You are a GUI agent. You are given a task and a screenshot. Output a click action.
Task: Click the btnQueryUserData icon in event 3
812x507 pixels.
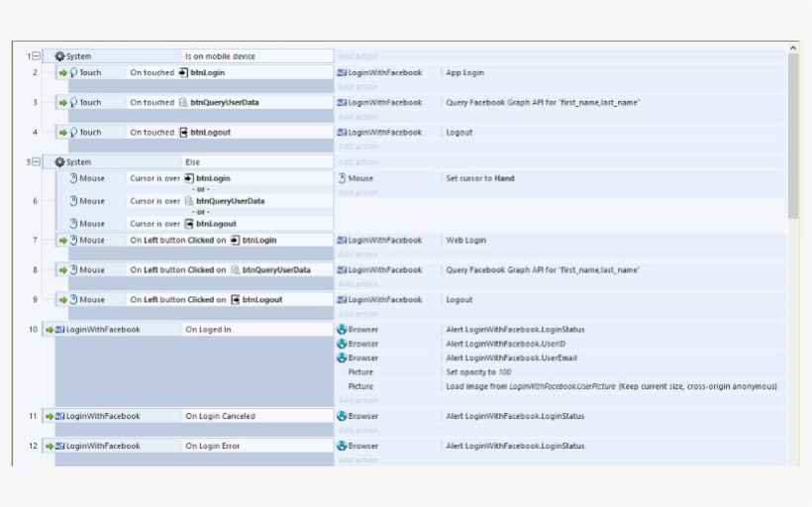(x=183, y=103)
